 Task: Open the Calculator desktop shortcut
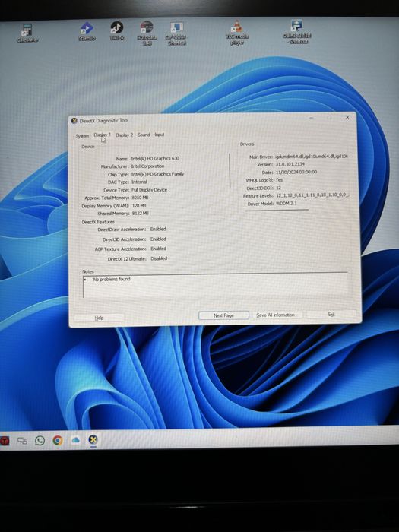27,33
